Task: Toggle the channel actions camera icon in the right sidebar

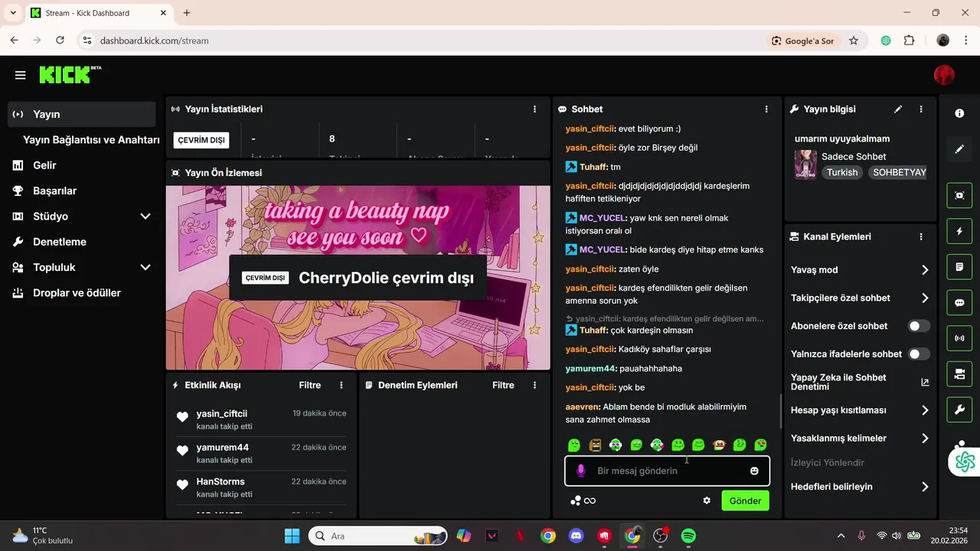Action: pos(959,374)
